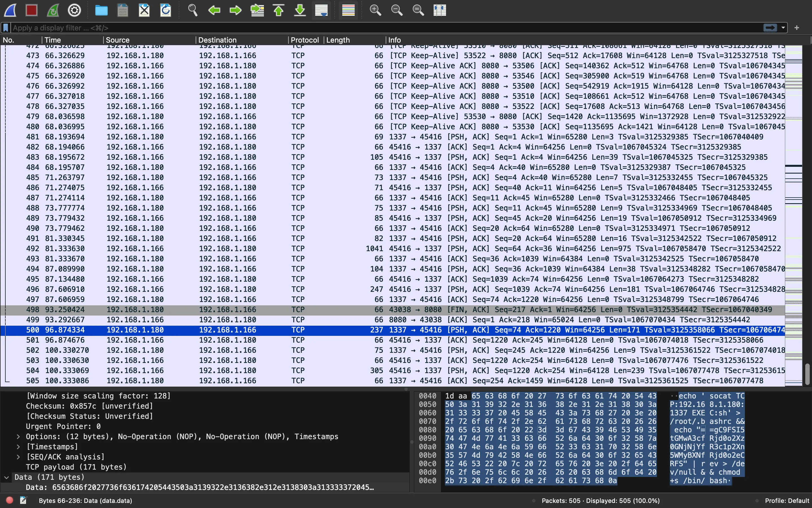Select packet 505 at time 100.333086
Viewport: 812px width, 508px height.
(x=392, y=380)
